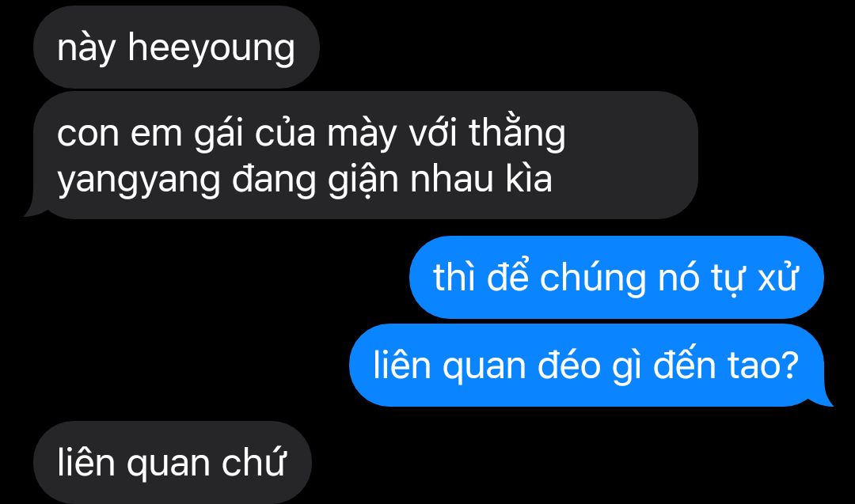Screen dimensions: 855x504
Task: Click "con em gái" in the second message
Action: point(150,134)
